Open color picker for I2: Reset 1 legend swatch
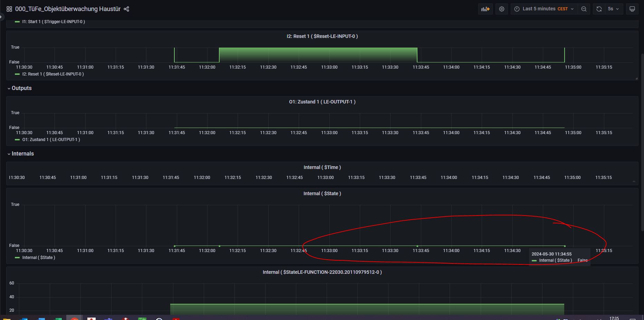644x320 pixels. pos(17,74)
